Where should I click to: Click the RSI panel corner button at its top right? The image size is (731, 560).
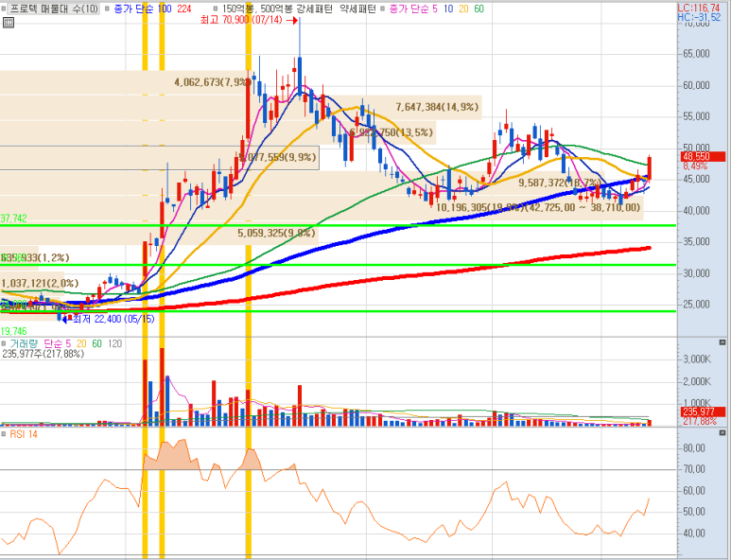(722, 433)
